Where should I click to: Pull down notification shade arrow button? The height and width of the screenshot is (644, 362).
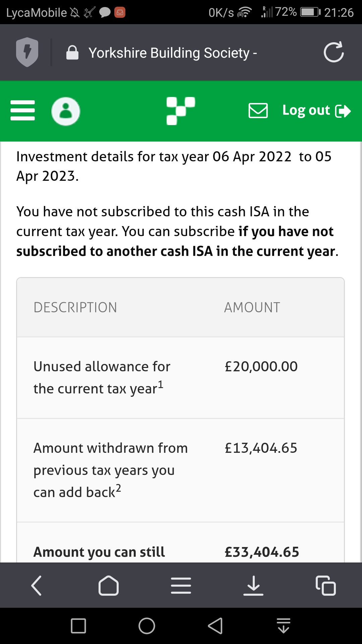pyautogui.click(x=284, y=626)
